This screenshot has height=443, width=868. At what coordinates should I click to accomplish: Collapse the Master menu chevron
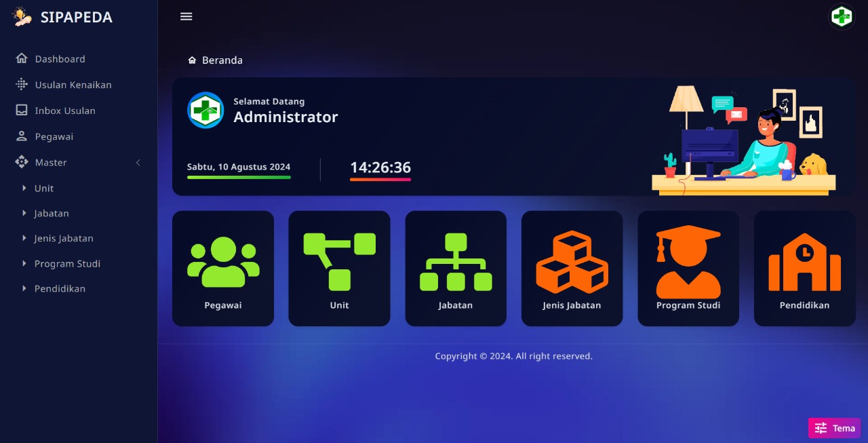pyautogui.click(x=138, y=163)
